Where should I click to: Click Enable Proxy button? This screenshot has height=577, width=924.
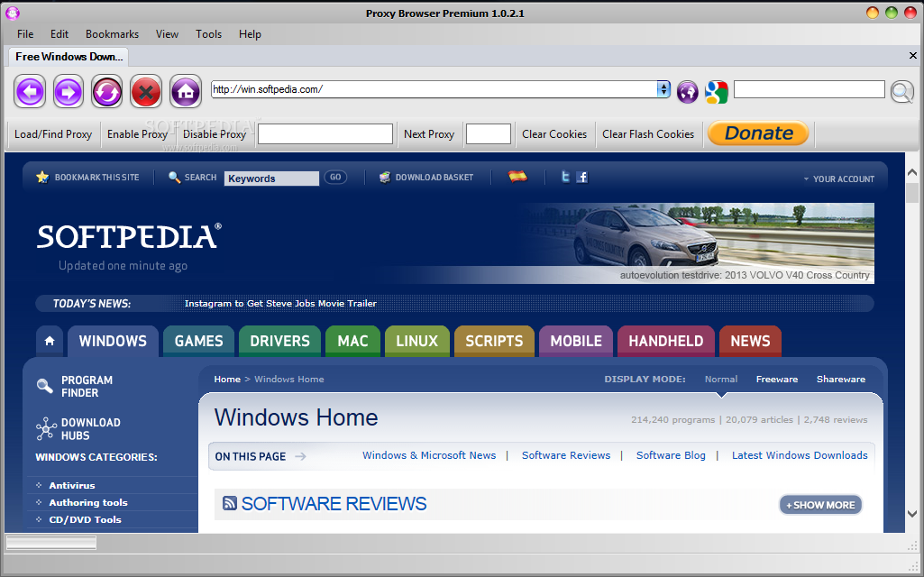137,134
